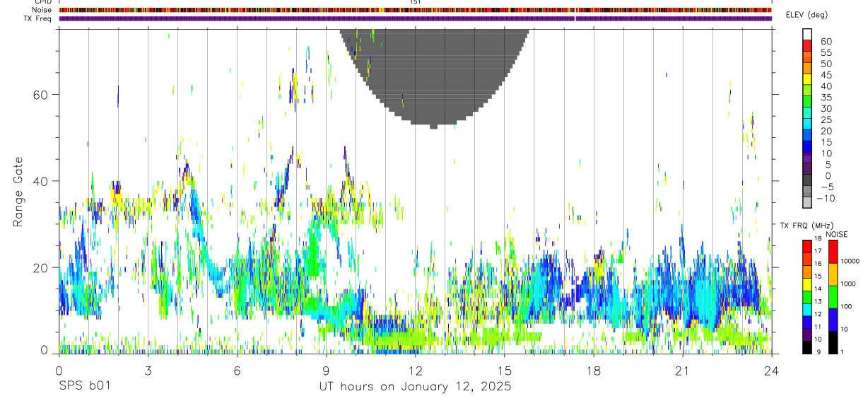This screenshot has width=868, height=401.
Task: Click the UT hours on January 12, 2025 title
Action: tap(416, 387)
